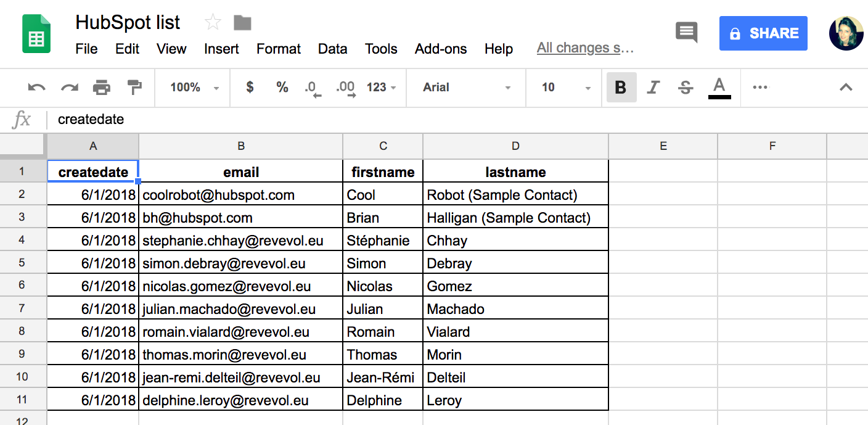Select column E header
The image size is (868, 425).
click(x=663, y=146)
